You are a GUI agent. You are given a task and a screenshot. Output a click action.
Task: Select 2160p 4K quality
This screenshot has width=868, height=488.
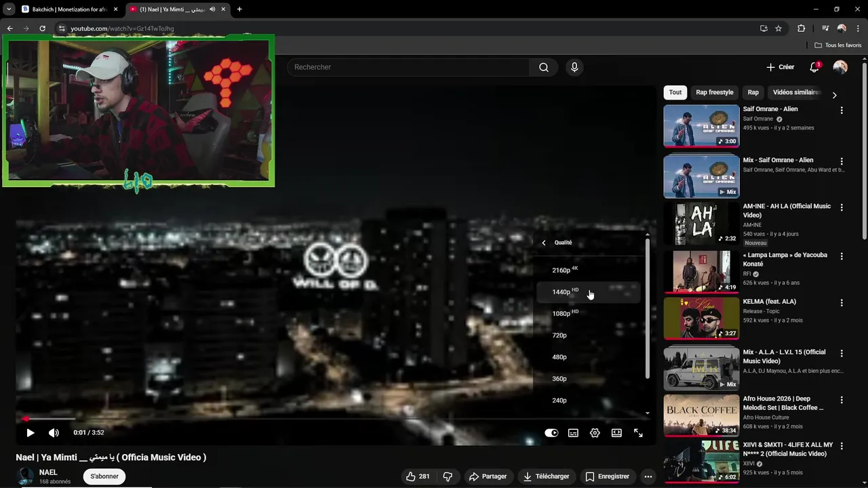tap(588, 270)
